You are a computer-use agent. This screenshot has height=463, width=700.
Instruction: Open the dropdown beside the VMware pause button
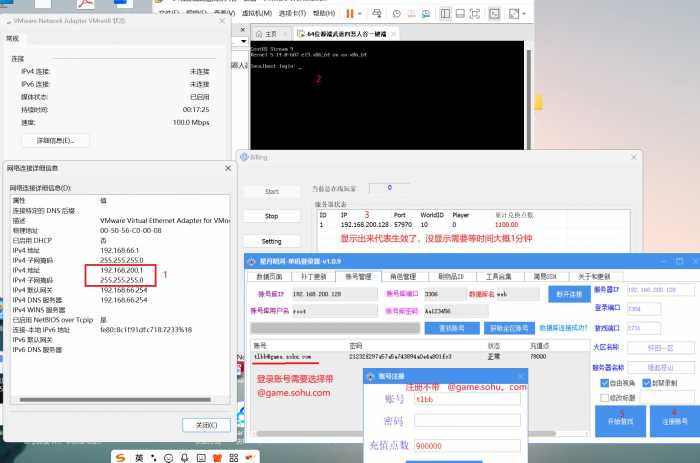pos(359,14)
